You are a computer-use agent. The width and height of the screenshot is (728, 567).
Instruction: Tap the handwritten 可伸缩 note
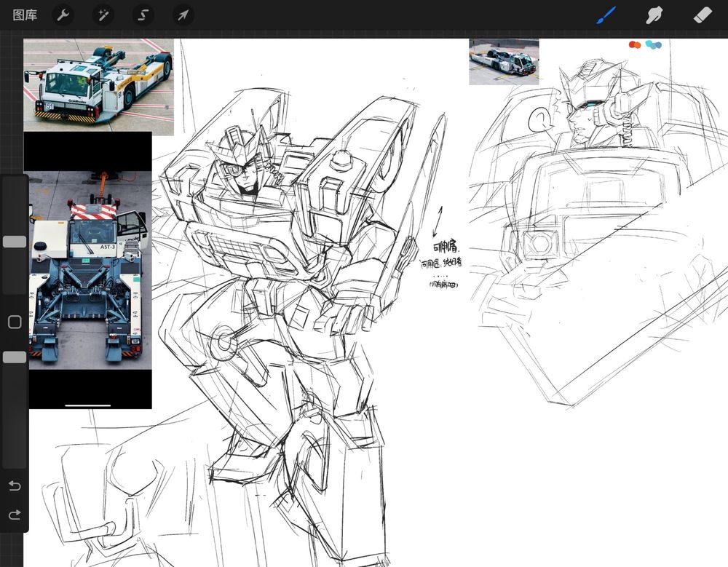point(445,246)
